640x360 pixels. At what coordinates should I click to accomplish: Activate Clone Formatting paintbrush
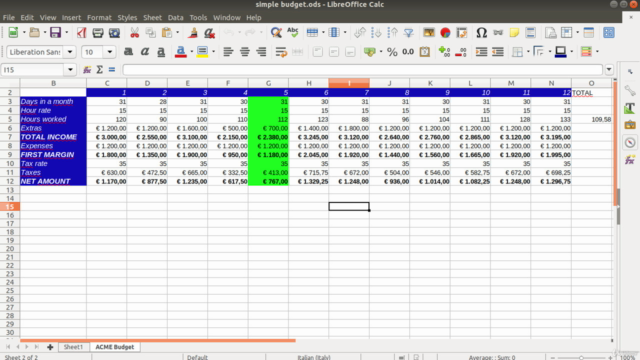pos(193,33)
